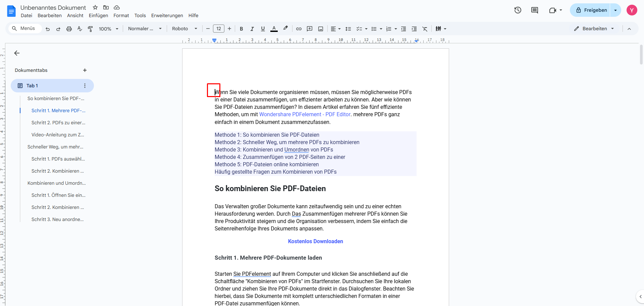Insert a link using chain icon

(299, 29)
